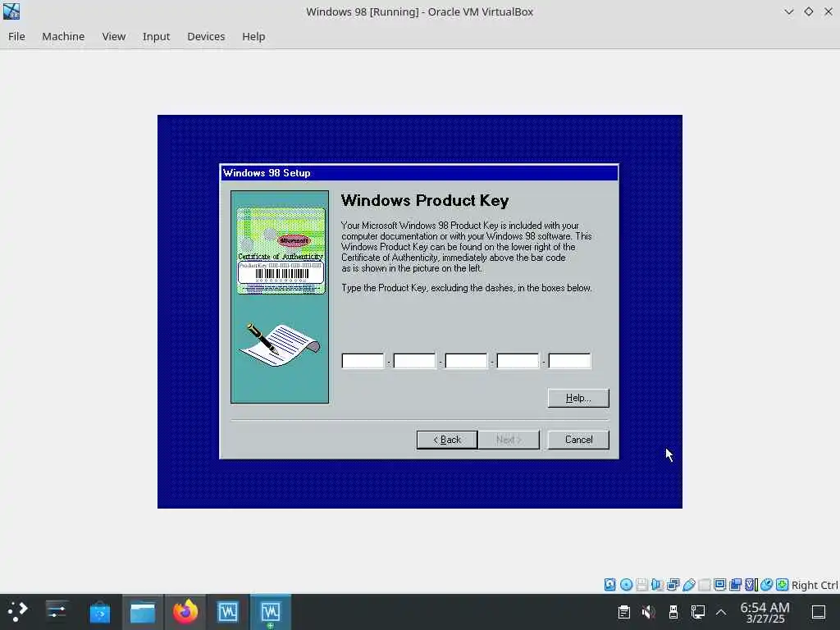Open the View menu

coord(113,36)
